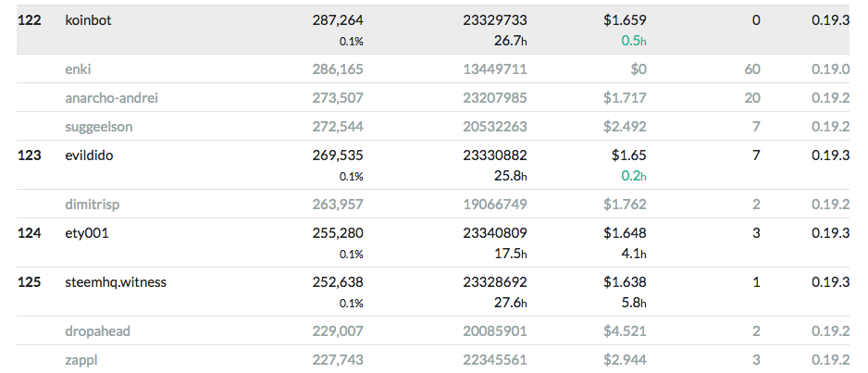Click the zappl witness name
868x373 pixels.
[81, 360]
